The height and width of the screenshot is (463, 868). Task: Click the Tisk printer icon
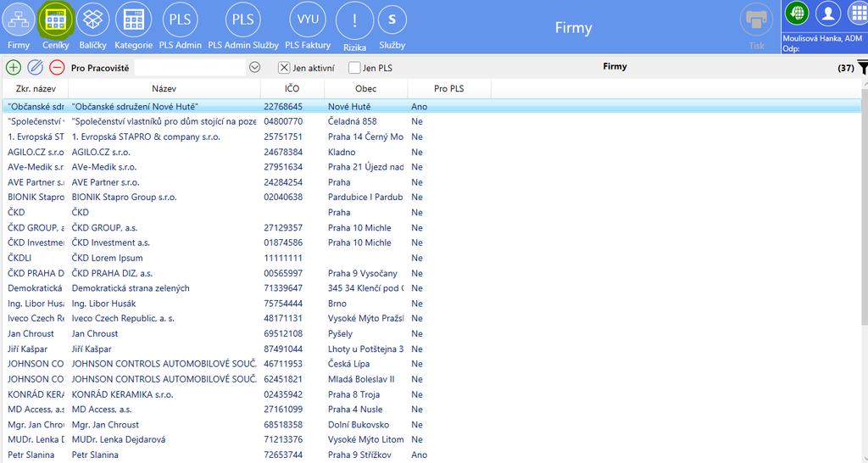pos(756,20)
